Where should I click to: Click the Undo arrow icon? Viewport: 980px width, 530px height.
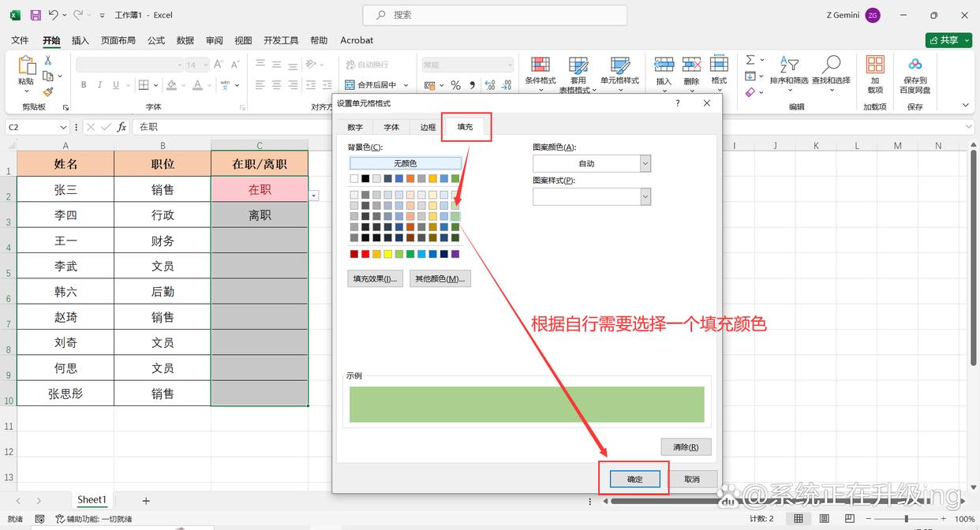click(53, 15)
